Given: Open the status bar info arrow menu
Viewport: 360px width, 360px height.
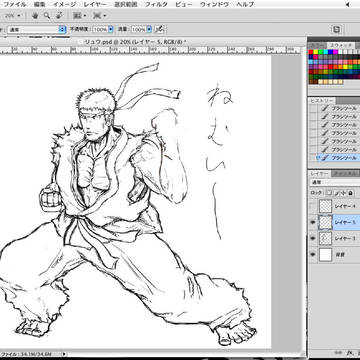Looking at the screenshot, I should pos(64,354).
